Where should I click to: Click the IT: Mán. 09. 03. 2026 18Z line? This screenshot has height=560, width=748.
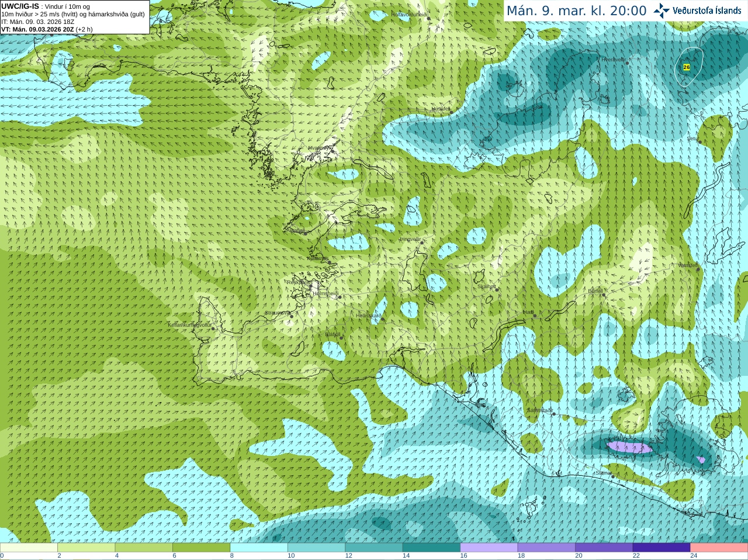click(37, 22)
